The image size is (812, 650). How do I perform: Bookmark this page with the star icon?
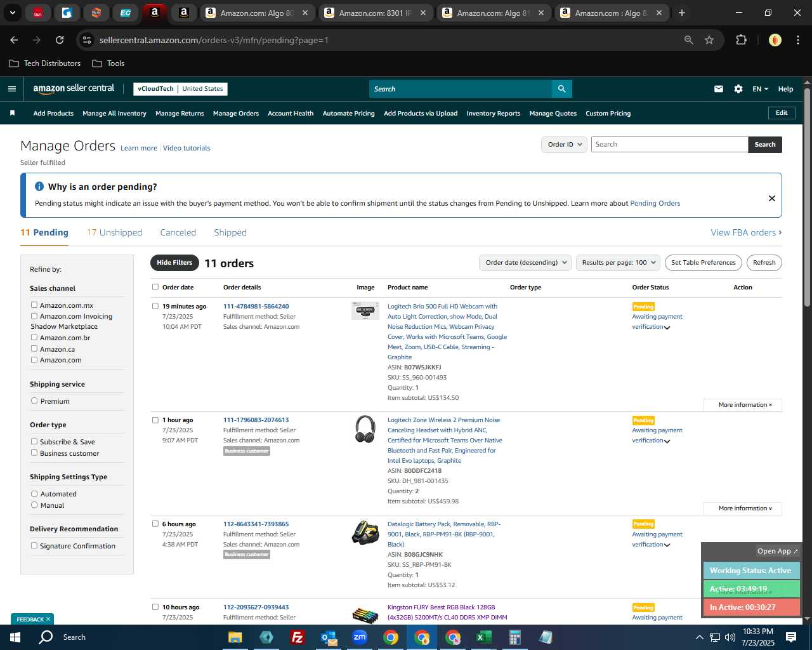tap(709, 40)
